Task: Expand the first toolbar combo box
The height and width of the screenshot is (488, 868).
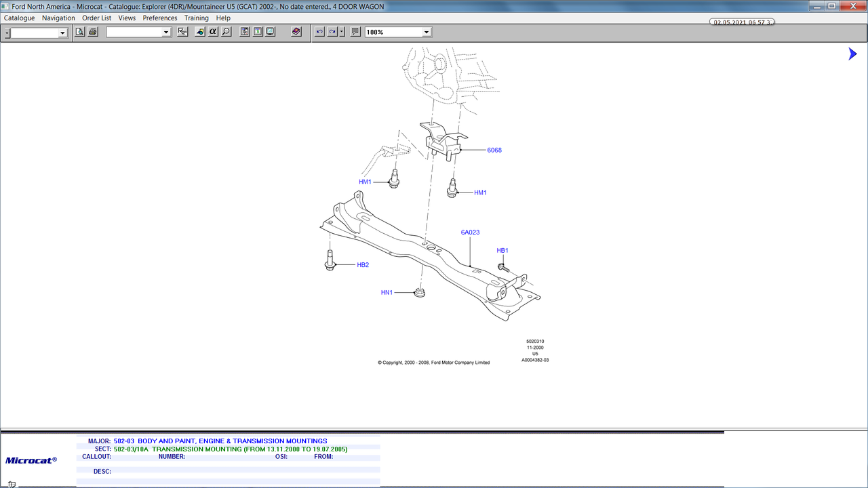Action: pos(63,33)
